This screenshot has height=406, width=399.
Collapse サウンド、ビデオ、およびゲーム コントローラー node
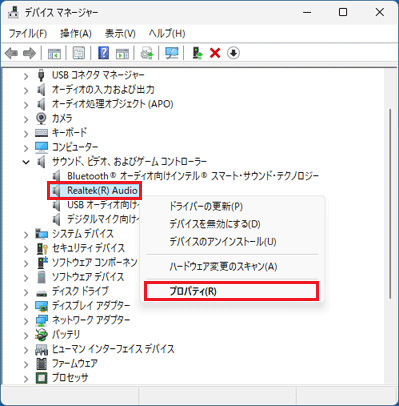(26, 162)
